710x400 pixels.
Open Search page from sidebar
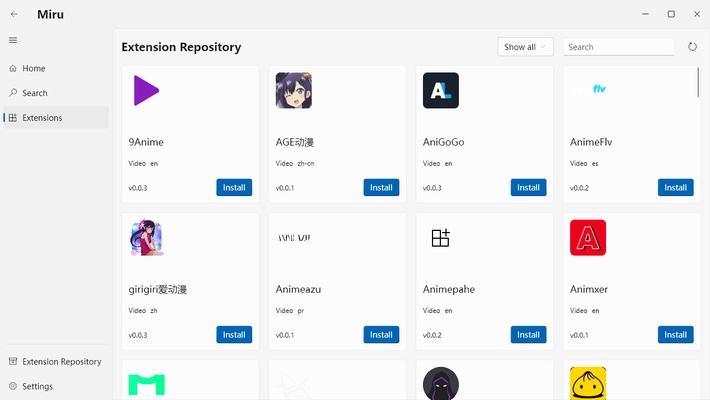35,93
